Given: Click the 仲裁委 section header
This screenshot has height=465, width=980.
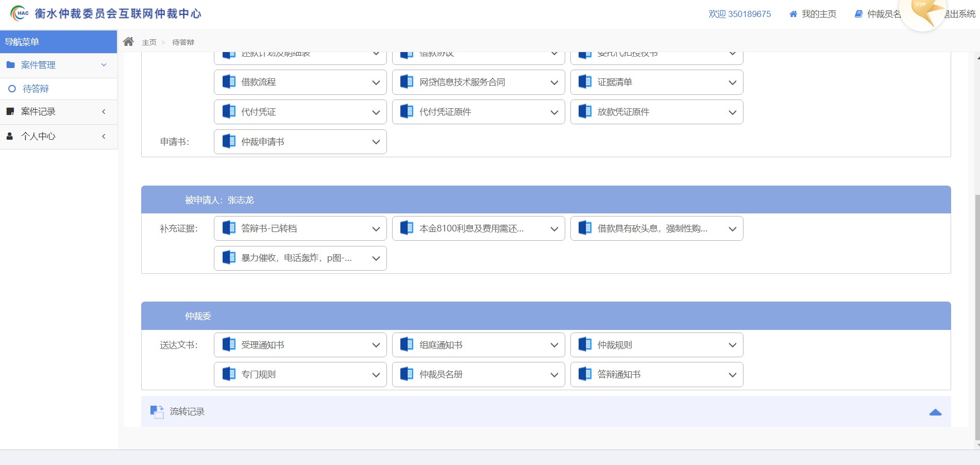Looking at the screenshot, I should pos(546,315).
